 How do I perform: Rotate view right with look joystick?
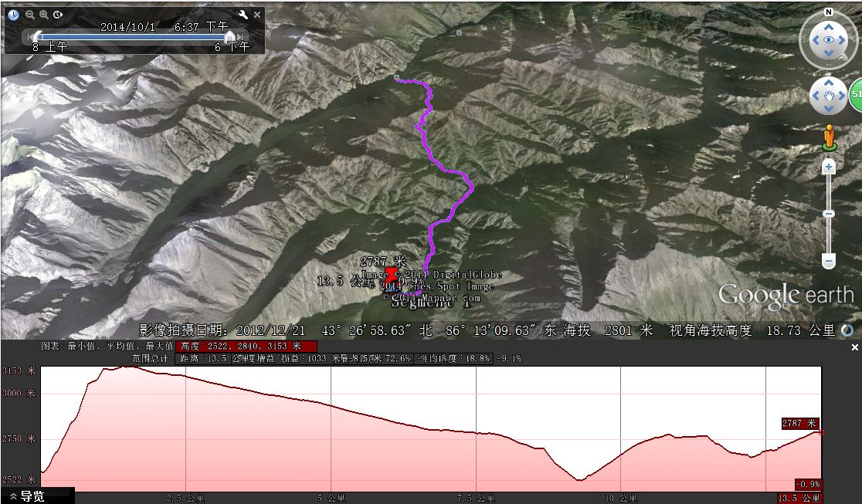pyautogui.click(x=842, y=39)
